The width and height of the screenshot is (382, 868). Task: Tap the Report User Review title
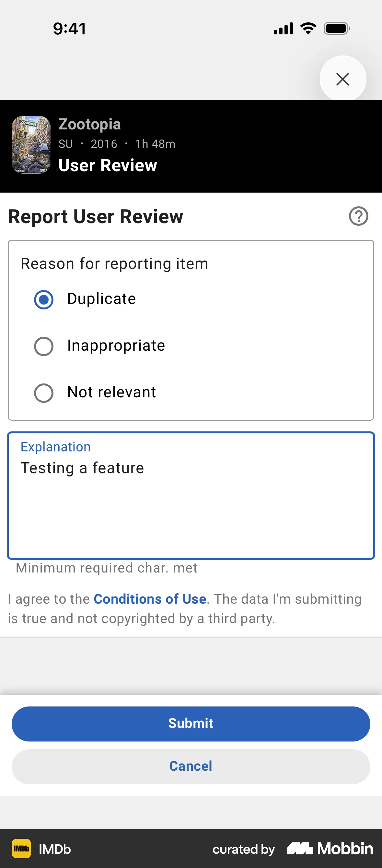click(95, 216)
